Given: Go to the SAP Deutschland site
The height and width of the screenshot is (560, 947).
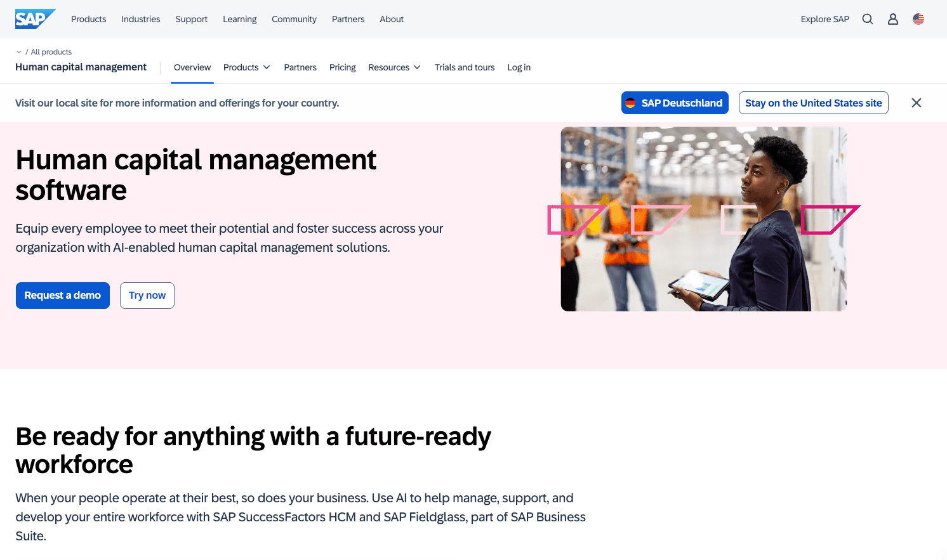Looking at the screenshot, I should [x=674, y=103].
